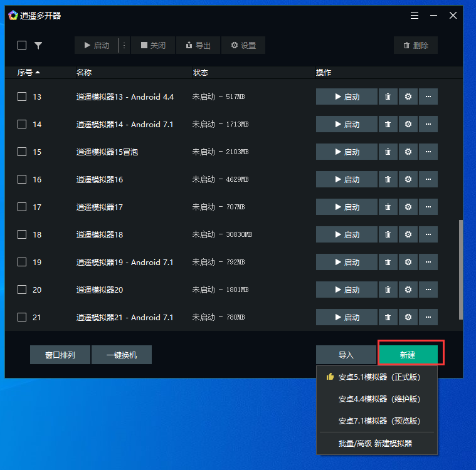Screen dimensions: 476x470
Task: Start emulator 16 with its 启动 button
Action: pyautogui.click(x=346, y=179)
